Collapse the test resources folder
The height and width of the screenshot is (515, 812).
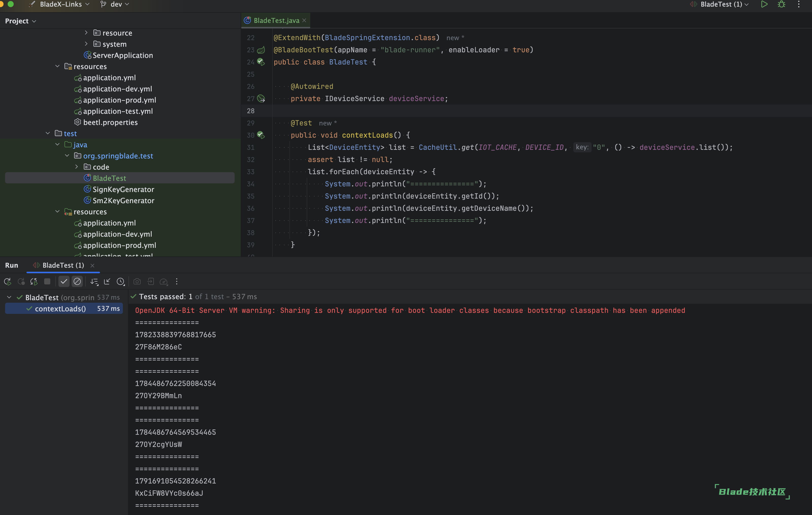pos(57,212)
